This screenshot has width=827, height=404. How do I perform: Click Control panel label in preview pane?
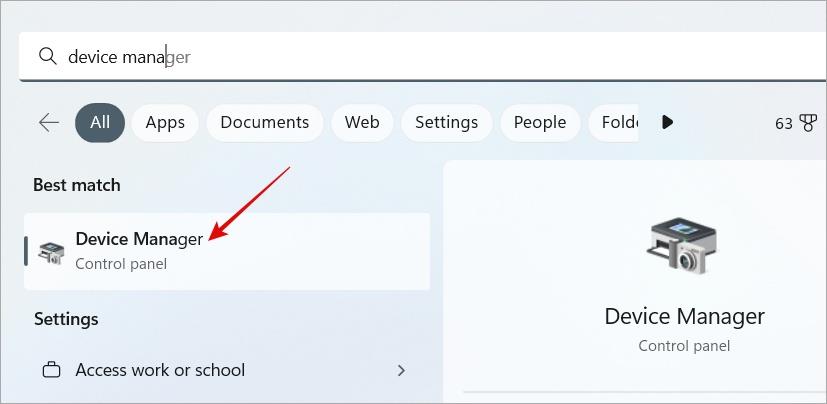[684, 345]
